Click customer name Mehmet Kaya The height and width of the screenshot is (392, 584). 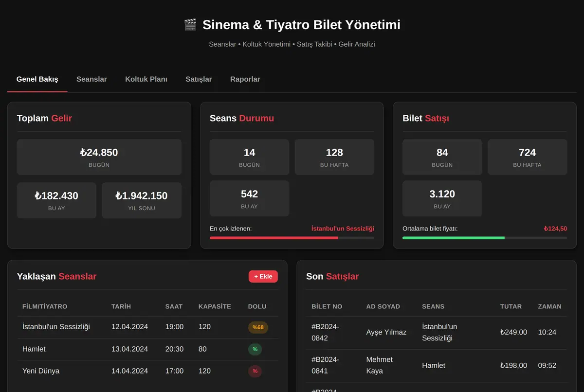point(379,365)
